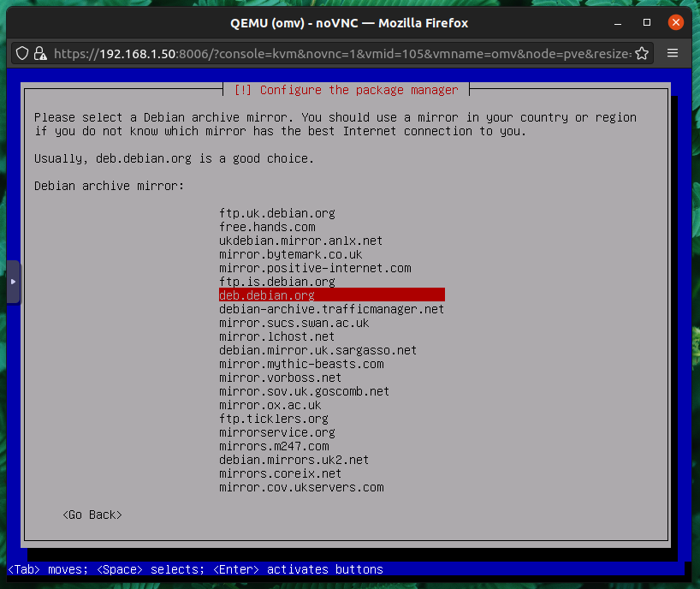This screenshot has width=700, height=589.
Task: Select mirror ftp.ticklers.org
Action: coord(274,419)
